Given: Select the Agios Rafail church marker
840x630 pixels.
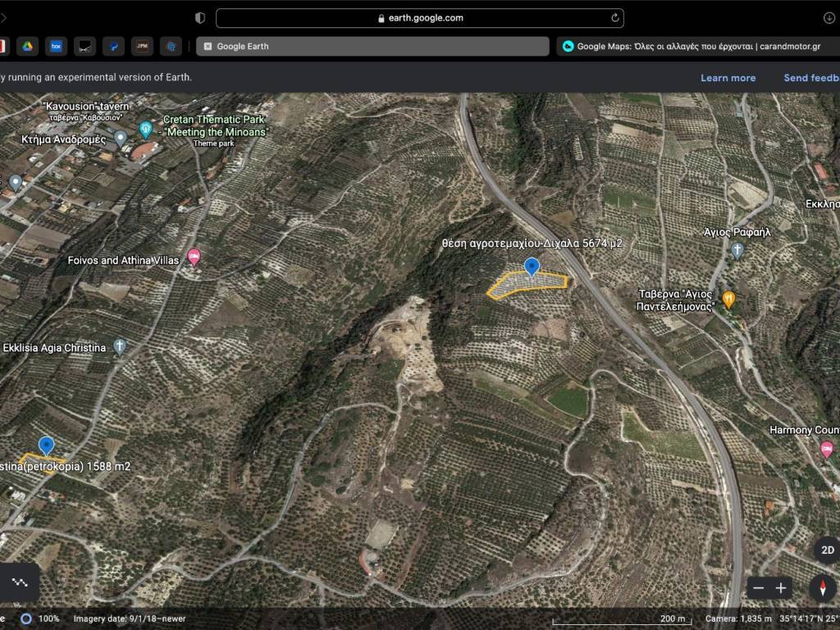Looking at the screenshot, I should 737,250.
